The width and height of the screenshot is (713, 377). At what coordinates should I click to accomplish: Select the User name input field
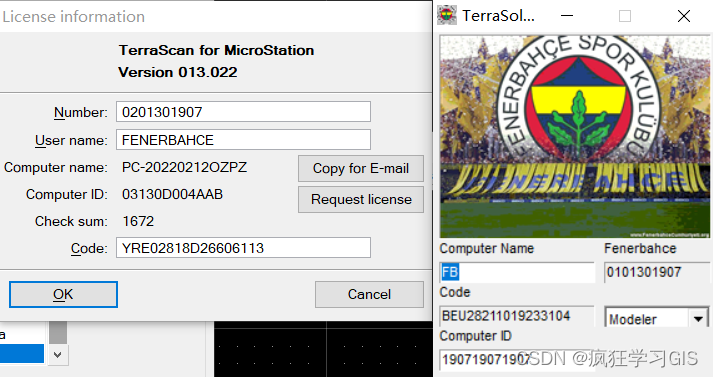click(243, 140)
